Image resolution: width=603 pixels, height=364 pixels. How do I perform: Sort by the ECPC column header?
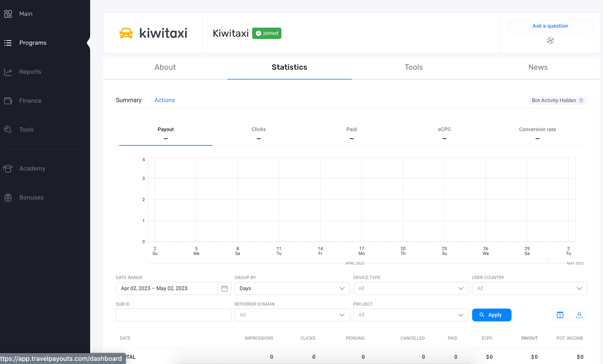click(x=487, y=338)
